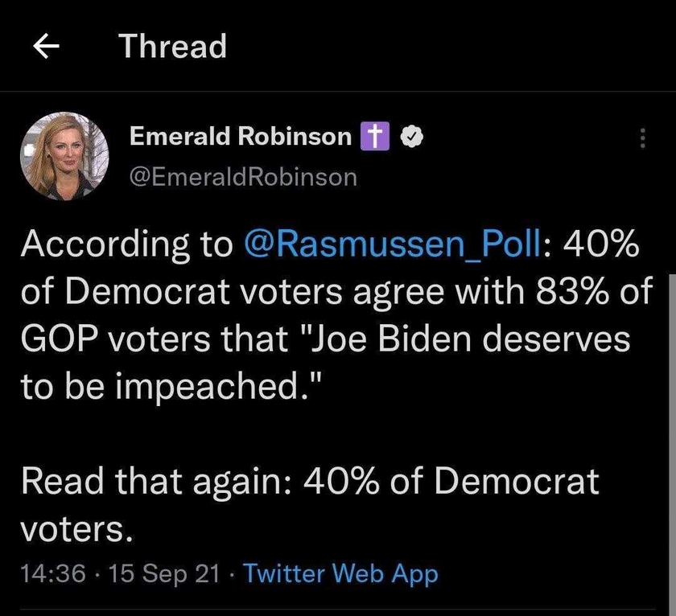The width and height of the screenshot is (676, 616).
Task: Open Emerald Robinson's profile picture
Action: 64,156
